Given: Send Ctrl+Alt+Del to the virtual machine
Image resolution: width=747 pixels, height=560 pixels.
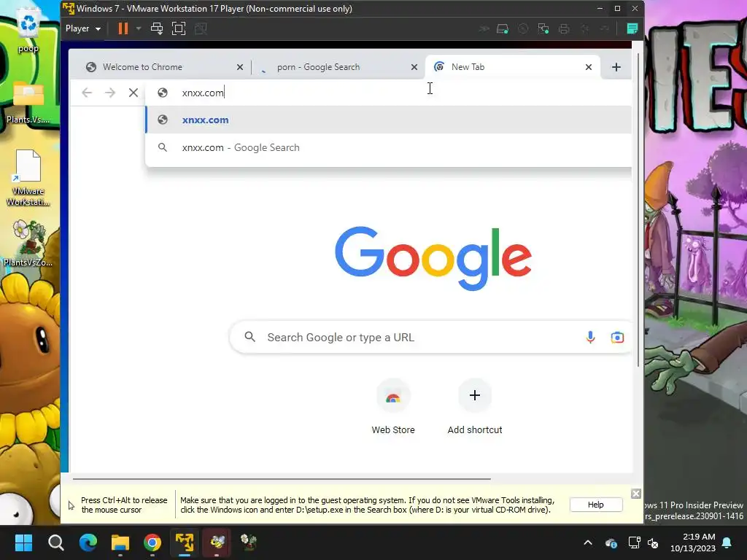Looking at the screenshot, I should (x=157, y=28).
